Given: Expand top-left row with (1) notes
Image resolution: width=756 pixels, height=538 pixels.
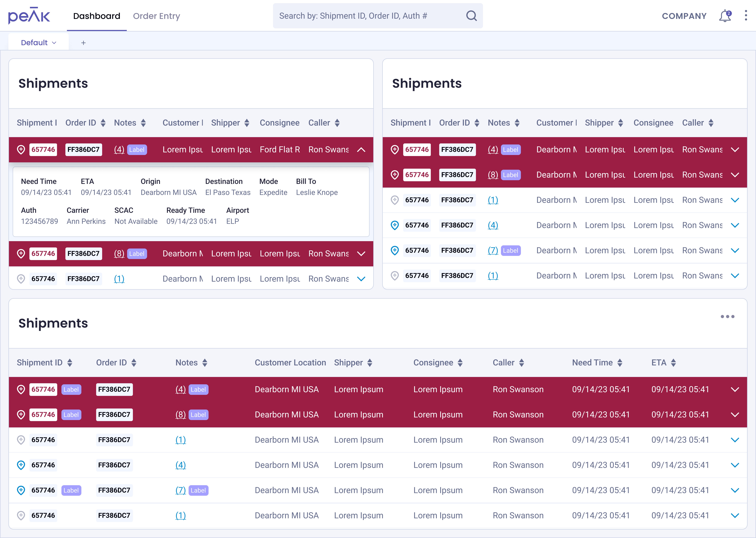Looking at the screenshot, I should (x=361, y=279).
